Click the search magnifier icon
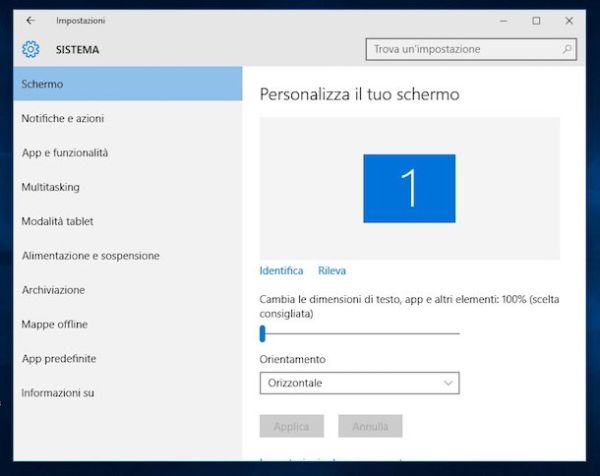This screenshot has width=600, height=476. 568,49
